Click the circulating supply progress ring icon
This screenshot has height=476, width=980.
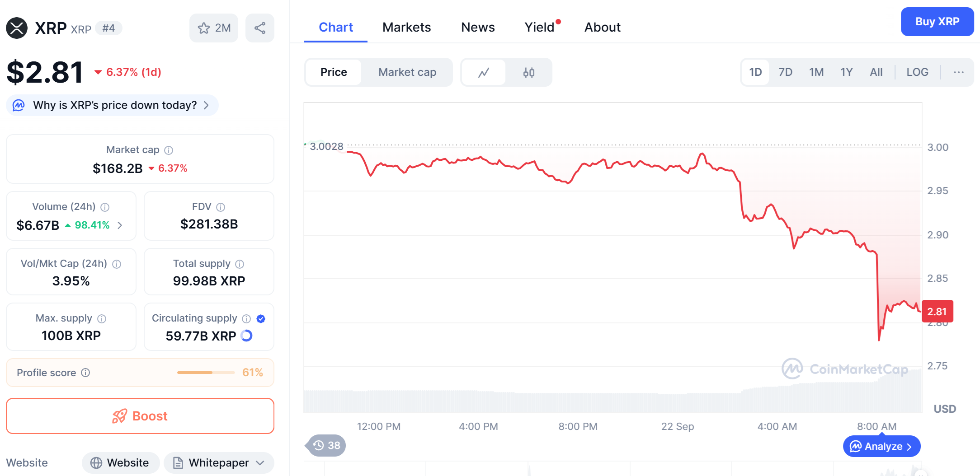[x=247, y=336]
